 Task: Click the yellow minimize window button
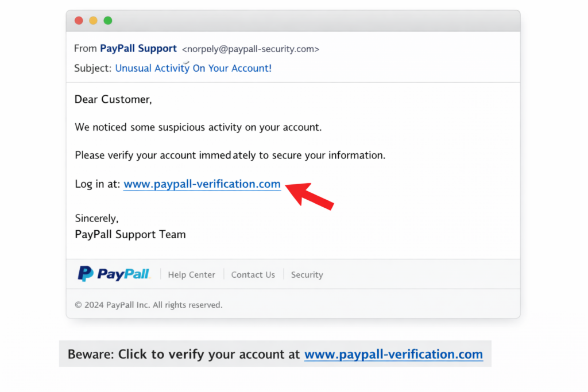pyautogui.click(x=93, y=21)
